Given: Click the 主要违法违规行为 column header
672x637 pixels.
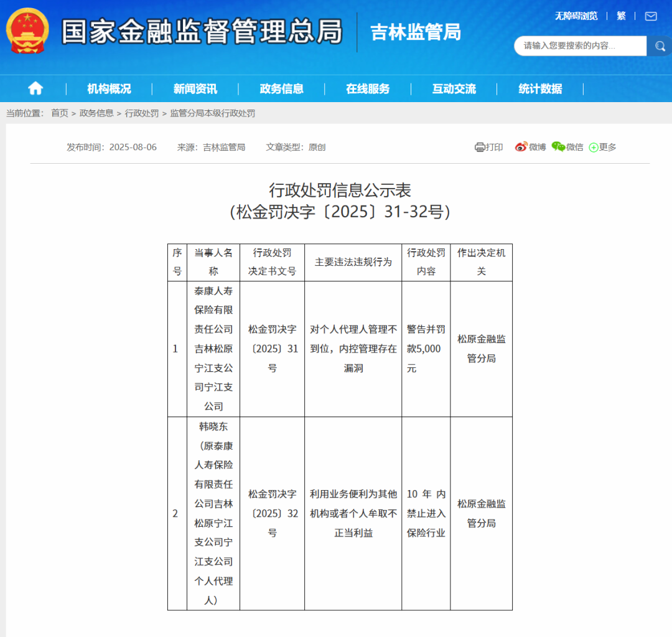Looking at the screenshot, I should [x=353, y=262].
